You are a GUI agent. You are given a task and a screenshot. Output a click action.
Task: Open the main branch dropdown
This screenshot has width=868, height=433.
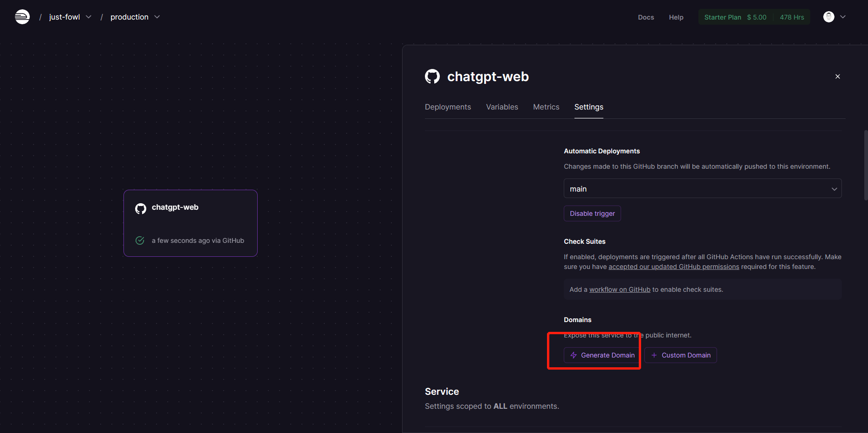coord(703,188)
